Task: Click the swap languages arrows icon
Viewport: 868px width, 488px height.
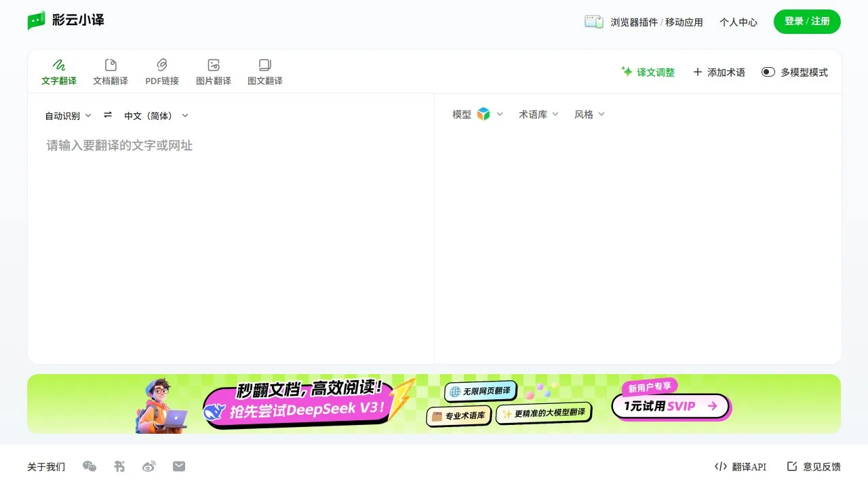Action: point(108,115)
